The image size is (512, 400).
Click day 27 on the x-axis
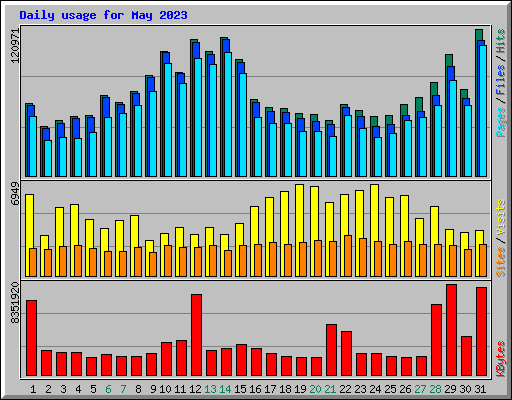tap(420, 389)
